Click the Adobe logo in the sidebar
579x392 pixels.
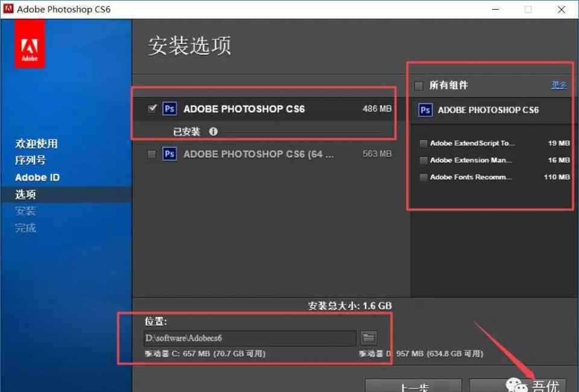click(x=30, y=43)
